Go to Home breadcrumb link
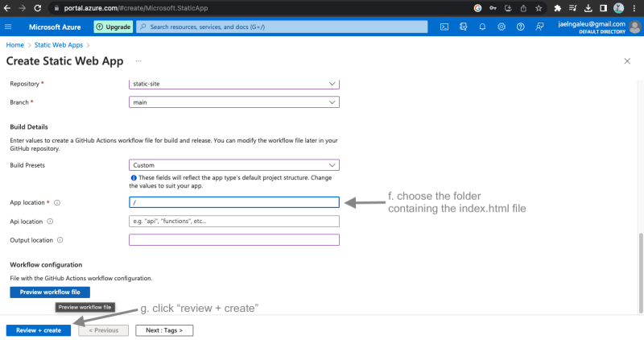The height and width of the screenshot is (340, 644). pyautogui.click(x=14, y=45)
